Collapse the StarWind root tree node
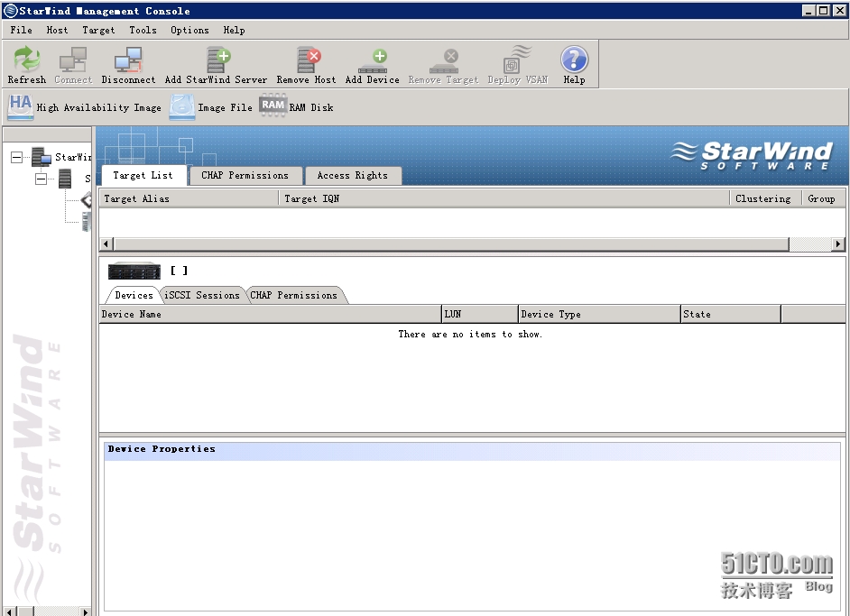The height and width of the screenshot is (616, 850). pyautogui.click(x=17, y=157)
